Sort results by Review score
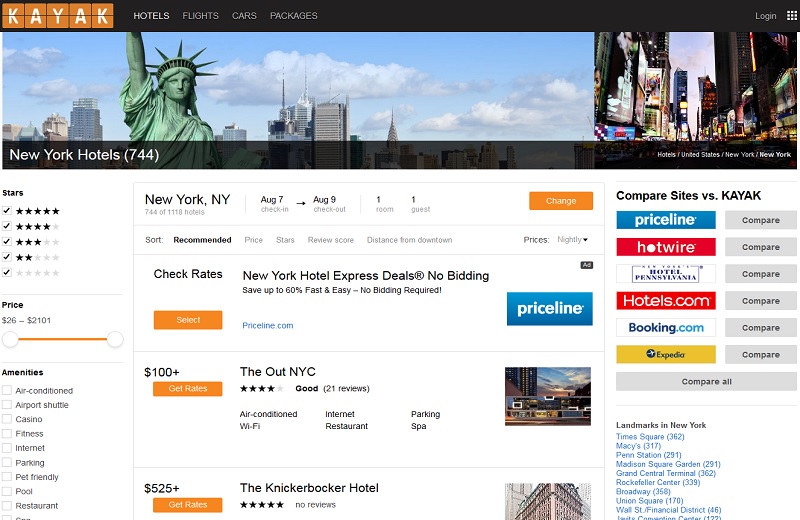800x520 pixels. [x=331, y=240]
